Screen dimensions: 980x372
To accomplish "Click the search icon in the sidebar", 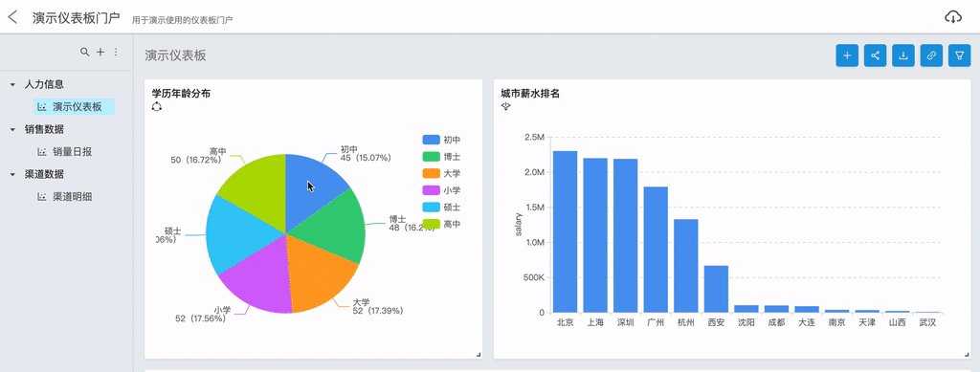I will pyautogui.click(x=84, y=53).
